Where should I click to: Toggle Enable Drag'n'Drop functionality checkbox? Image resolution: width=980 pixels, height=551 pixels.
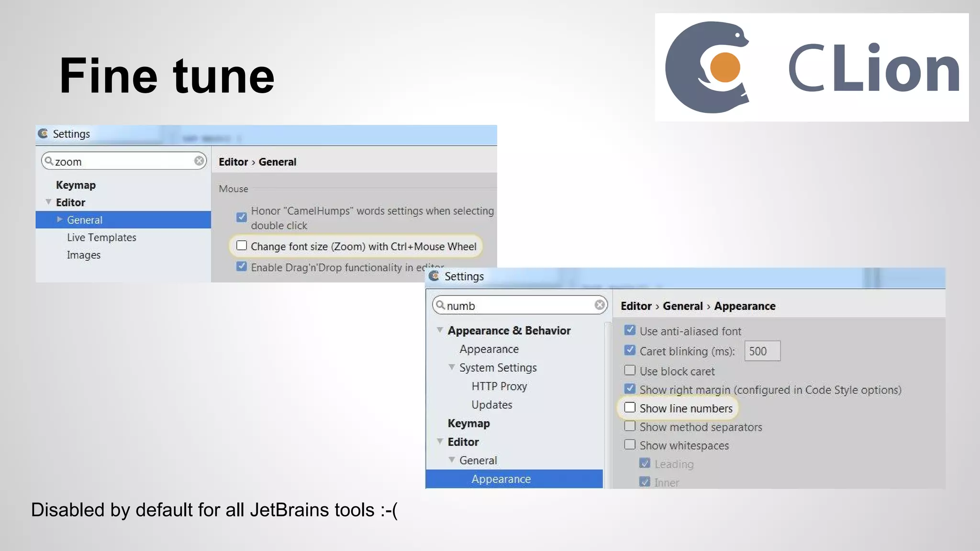click(242, 266)
